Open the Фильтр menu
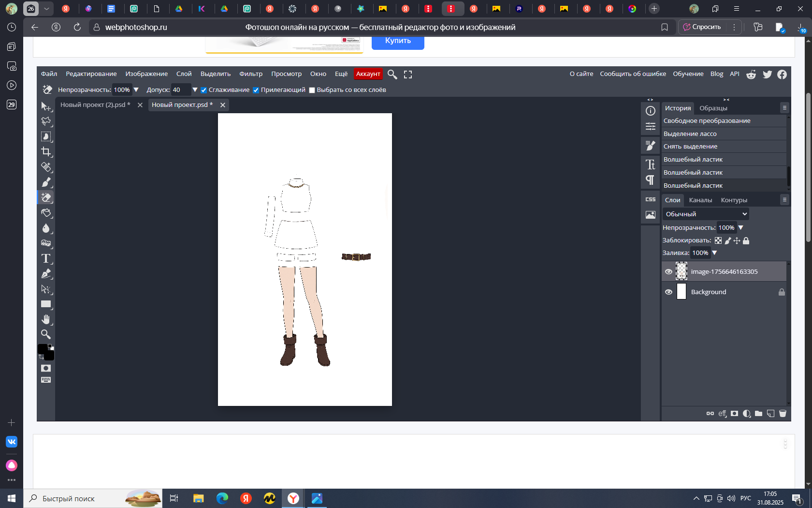The image size is (812, 508). tap(251, 74)
